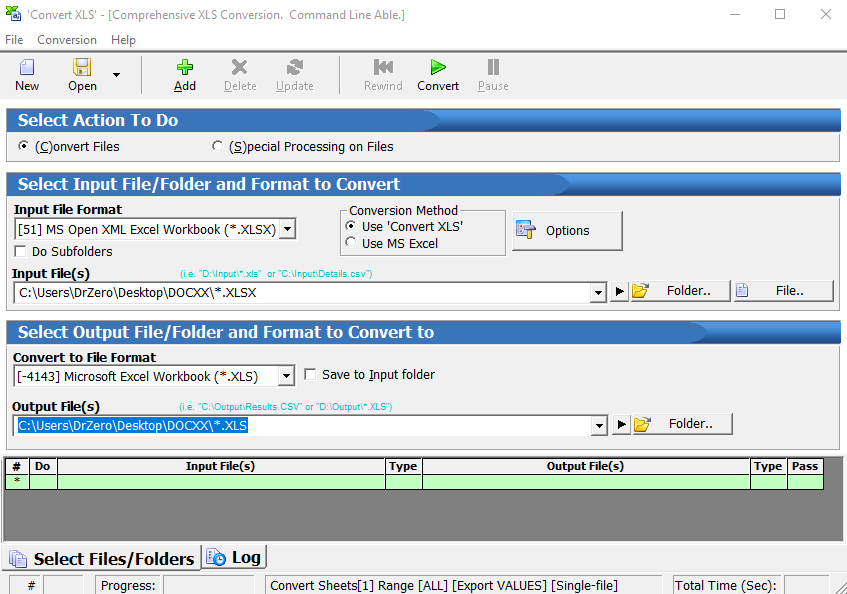Minimize the Convert XLS window
Image resolution: width=847 pixels, height=594 pixels.
coord(735,15)
